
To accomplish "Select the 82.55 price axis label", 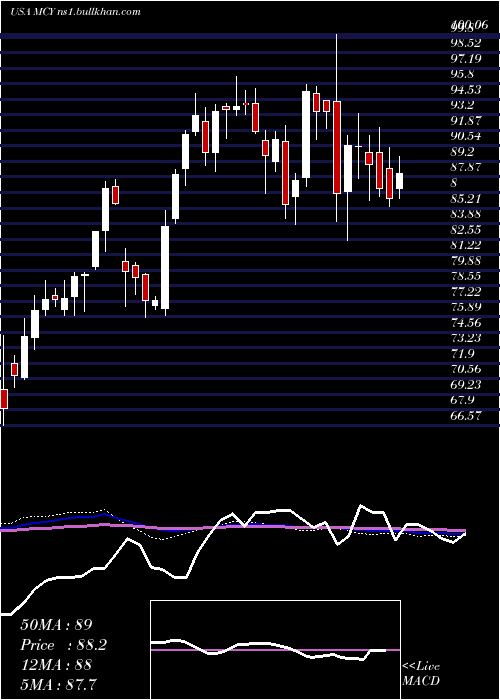I will (466, 229).
